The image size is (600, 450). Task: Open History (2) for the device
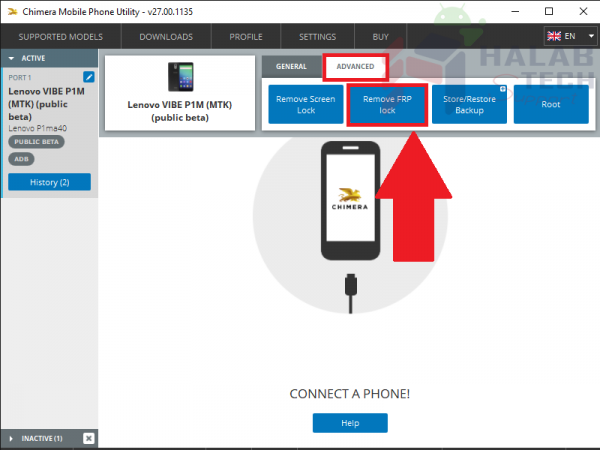(x=49, y=182)
